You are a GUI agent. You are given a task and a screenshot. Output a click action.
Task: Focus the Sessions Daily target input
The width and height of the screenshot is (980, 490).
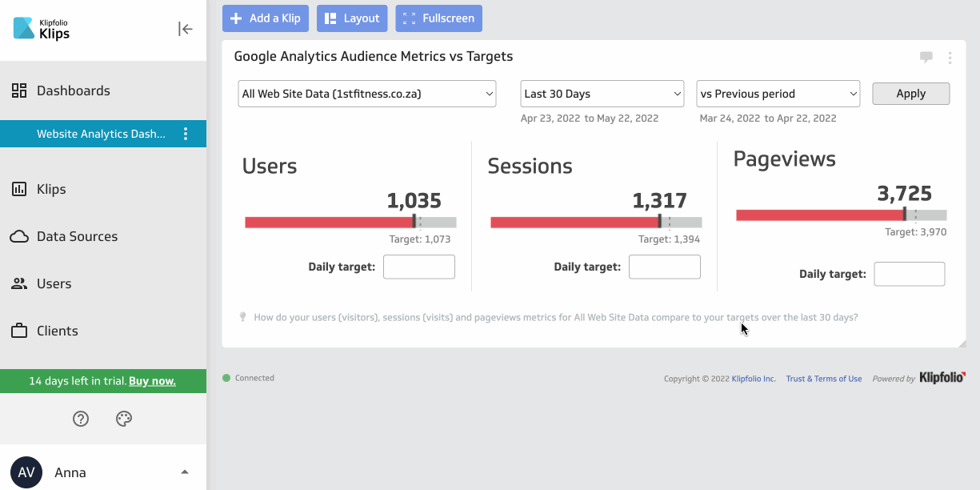[665, 267]
